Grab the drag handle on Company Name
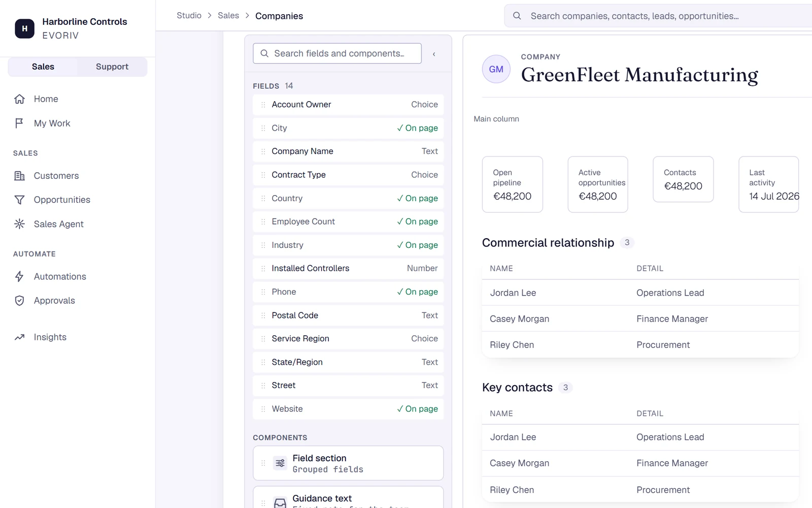The height and width of the screenshot is (508, 812). pyautogui.click(x=263, y=151)
